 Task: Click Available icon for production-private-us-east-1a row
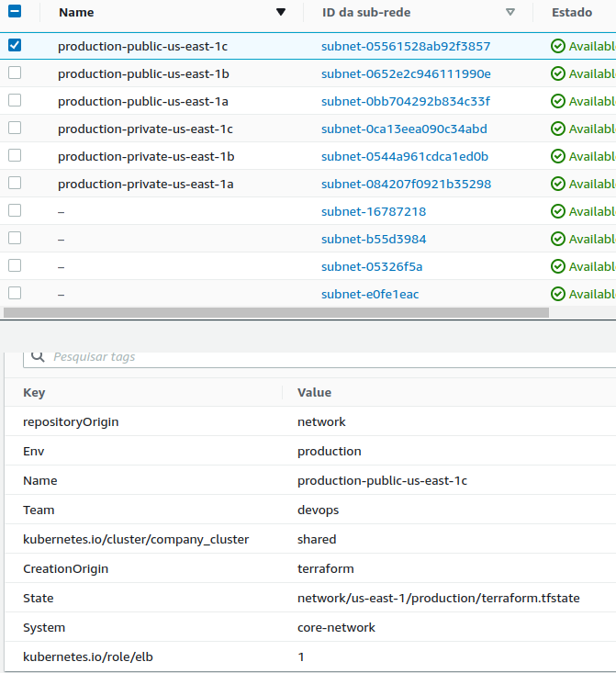click(557, 184)
